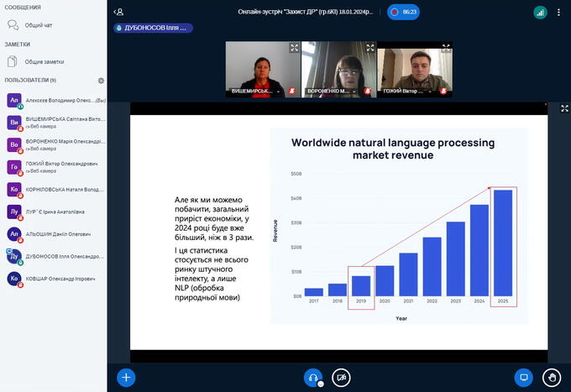Viewport: 571px width, 392px height.
Task: Open the users list gear settings
Action: click(x=101, y=81)
